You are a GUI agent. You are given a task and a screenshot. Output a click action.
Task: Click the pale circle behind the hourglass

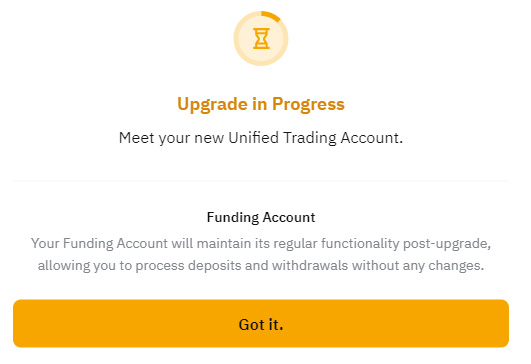click(x=261, y=38)
